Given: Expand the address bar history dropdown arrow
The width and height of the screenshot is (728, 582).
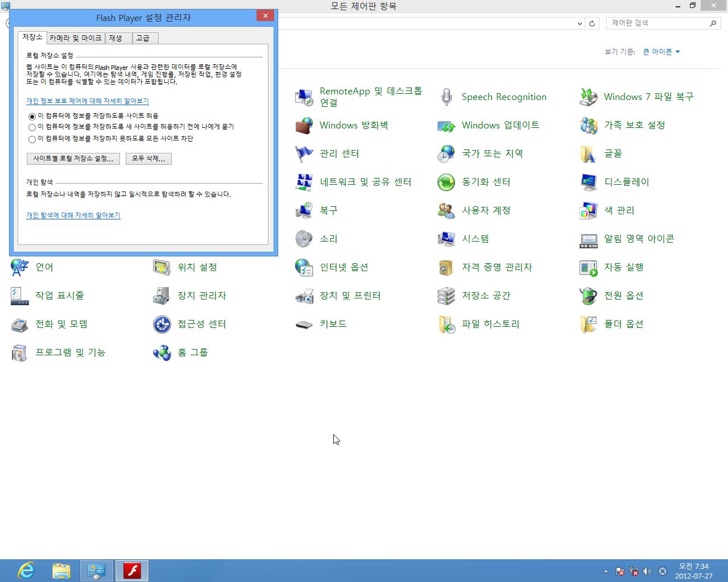Looking at the screenshot, I should point(580,23).
